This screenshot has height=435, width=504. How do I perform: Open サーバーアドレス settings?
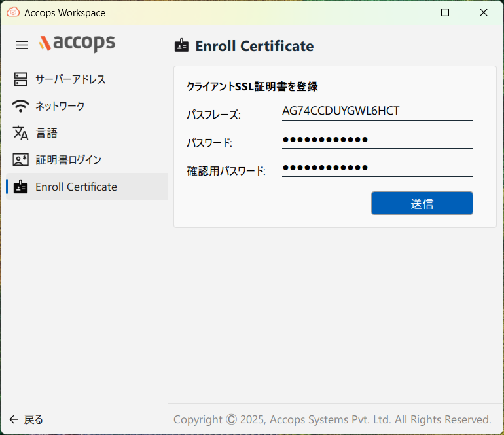pos(87,79)
